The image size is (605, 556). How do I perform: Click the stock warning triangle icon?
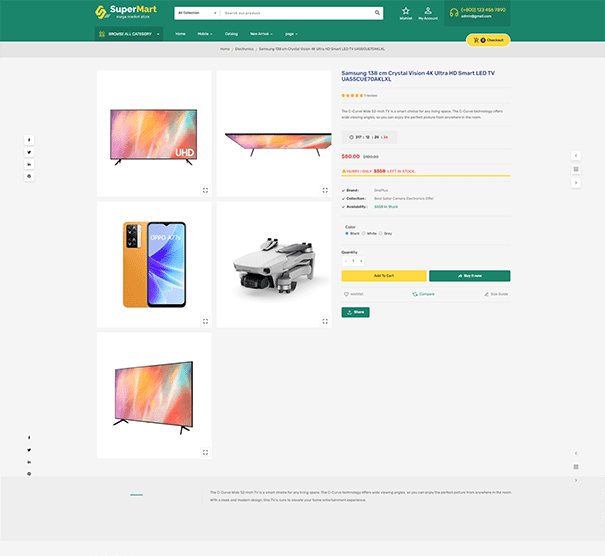[x=344, y=171]
